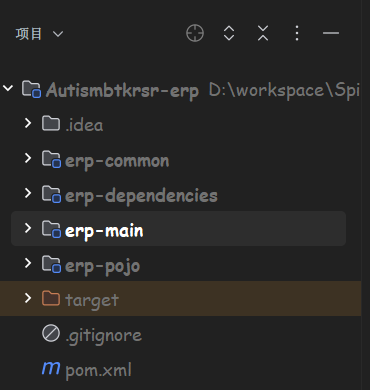Select the erp-main label
This screenshot has height=390, width=370.
coord(104,231)
